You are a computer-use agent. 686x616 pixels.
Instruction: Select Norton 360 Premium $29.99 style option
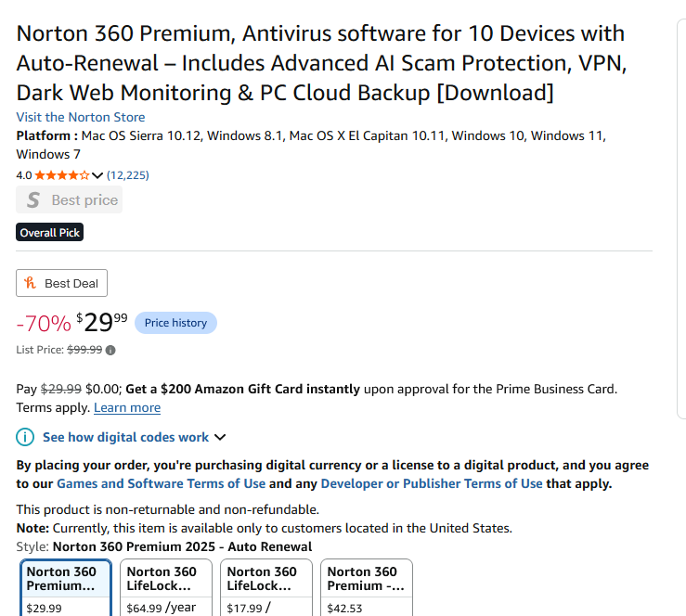(x=66, y=587)
